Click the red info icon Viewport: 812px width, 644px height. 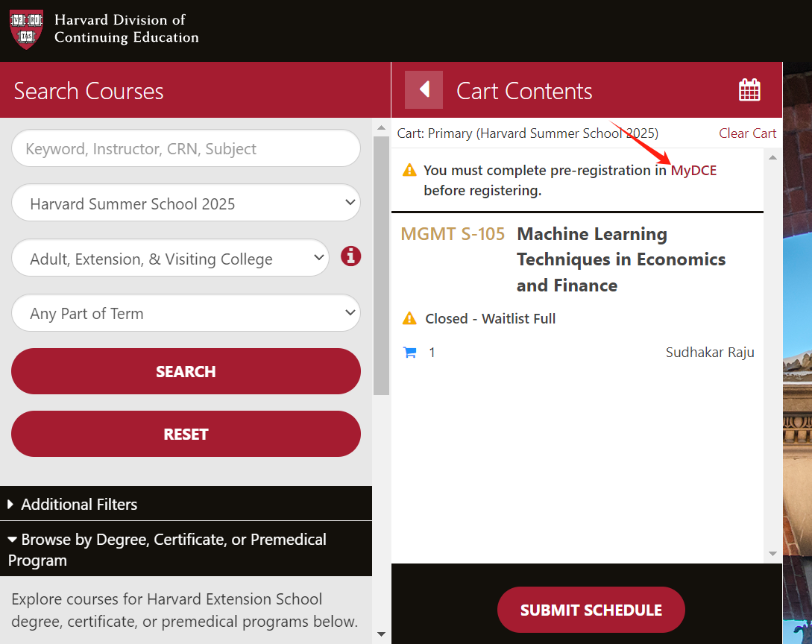point(350,257)
